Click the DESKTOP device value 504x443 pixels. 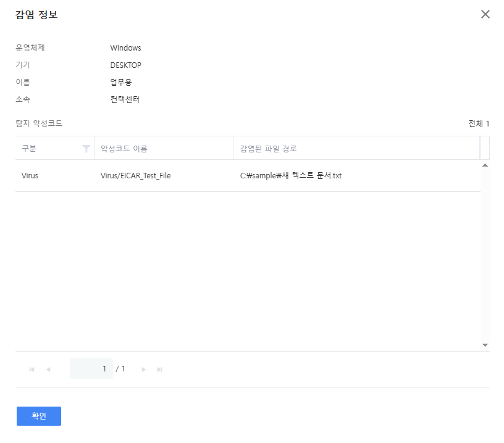125,65
